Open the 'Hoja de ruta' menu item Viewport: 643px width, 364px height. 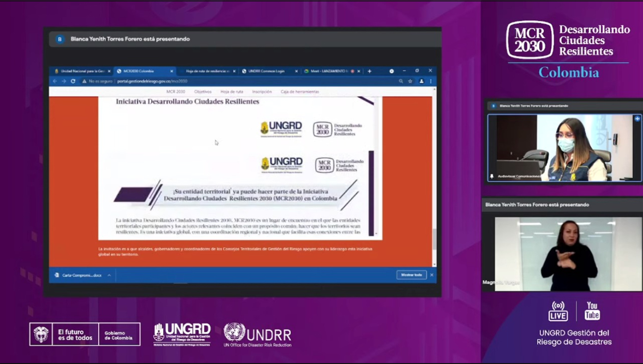[232, 92]
